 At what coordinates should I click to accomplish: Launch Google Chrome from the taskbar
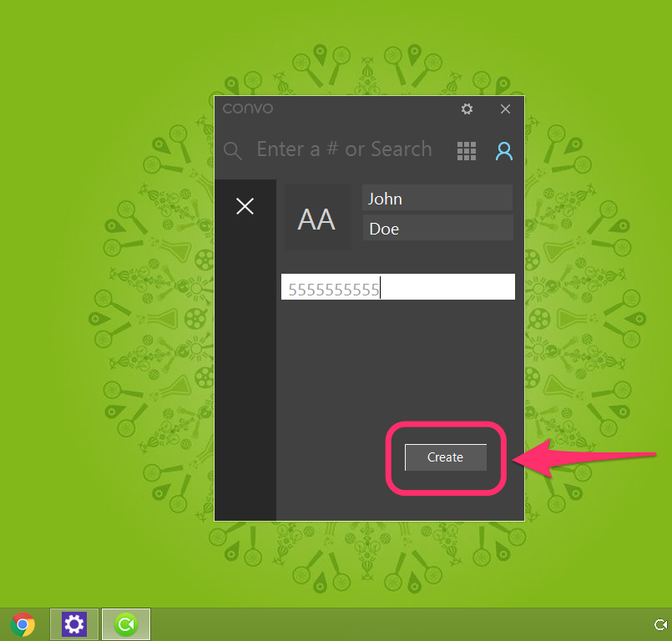(x=23, y=624)
